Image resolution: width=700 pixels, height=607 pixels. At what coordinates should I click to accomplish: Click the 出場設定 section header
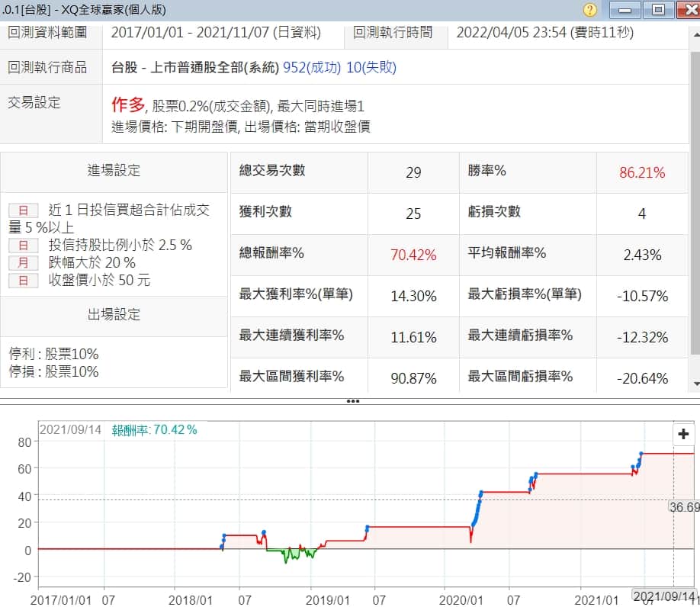tap(114, 315)
